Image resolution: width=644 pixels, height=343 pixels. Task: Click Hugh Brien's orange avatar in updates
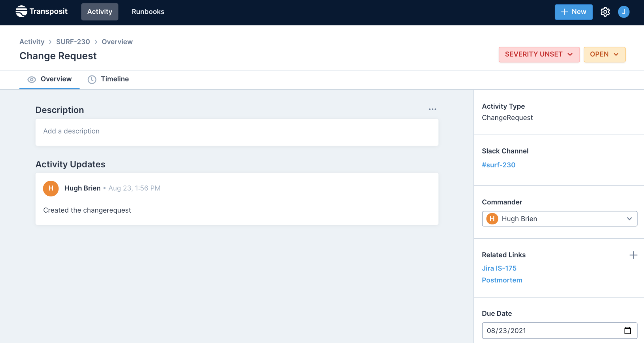[x=51, y=188]
